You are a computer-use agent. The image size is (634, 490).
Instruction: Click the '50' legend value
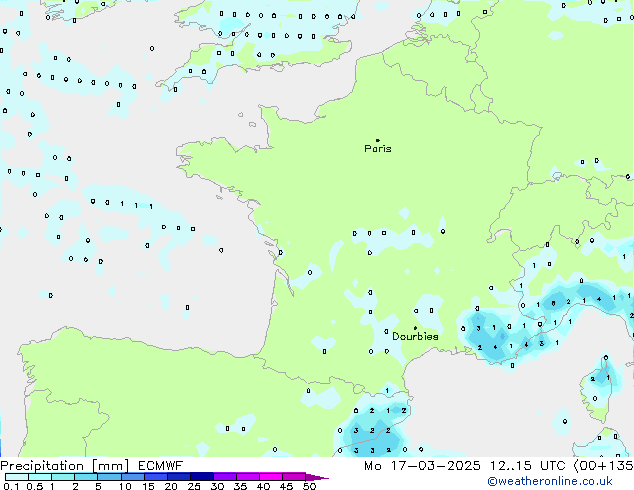tap(309, 486)
